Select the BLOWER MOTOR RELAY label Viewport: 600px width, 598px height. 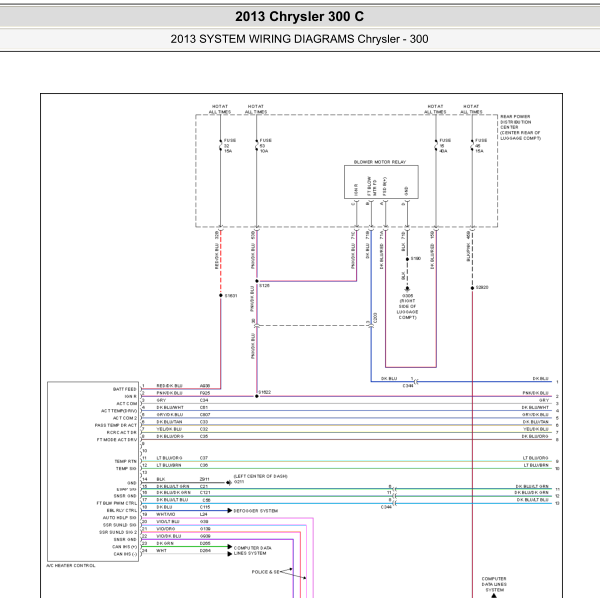click(x=380, y=162)
